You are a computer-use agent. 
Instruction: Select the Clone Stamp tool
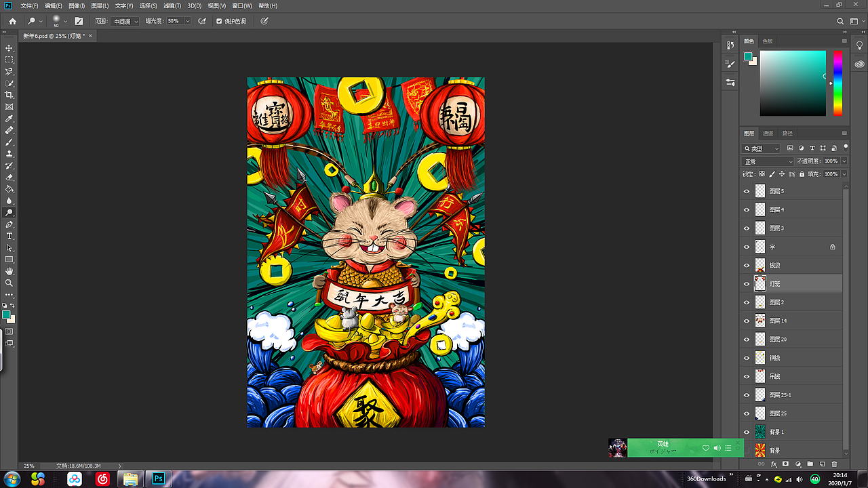[9, 154]
